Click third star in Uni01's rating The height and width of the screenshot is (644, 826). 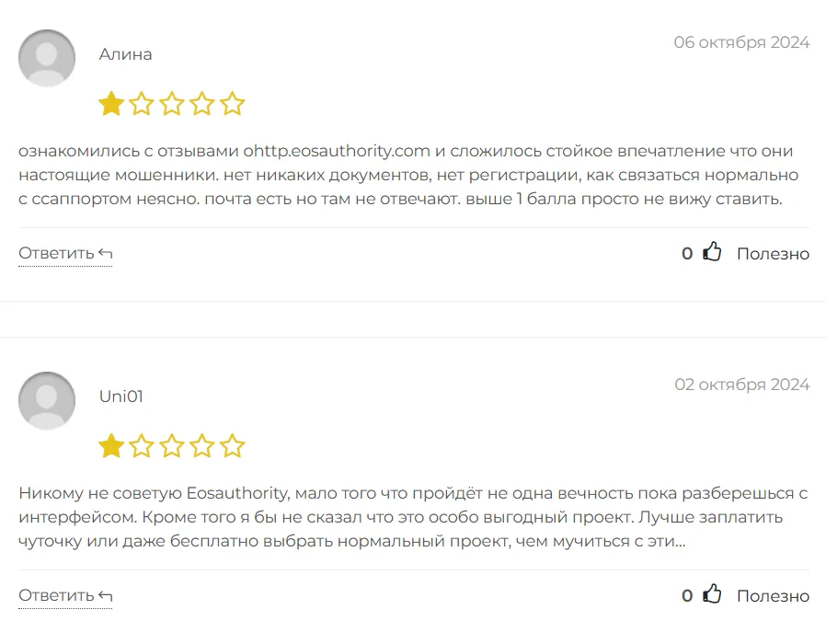click(172, 446)
